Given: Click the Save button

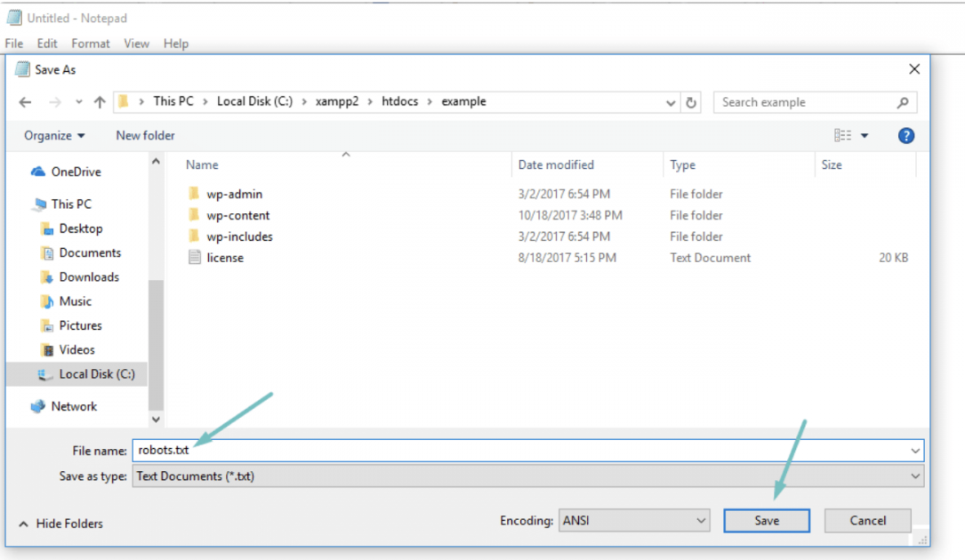Looking at the screenshot, I should (x=766, y=520).
